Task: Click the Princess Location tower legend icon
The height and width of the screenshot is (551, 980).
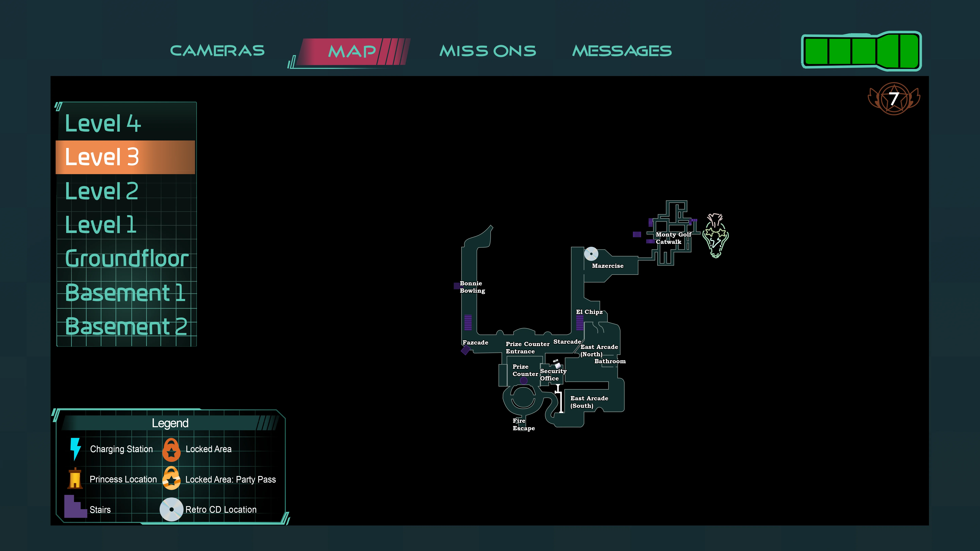Action: tap(75, 478)
